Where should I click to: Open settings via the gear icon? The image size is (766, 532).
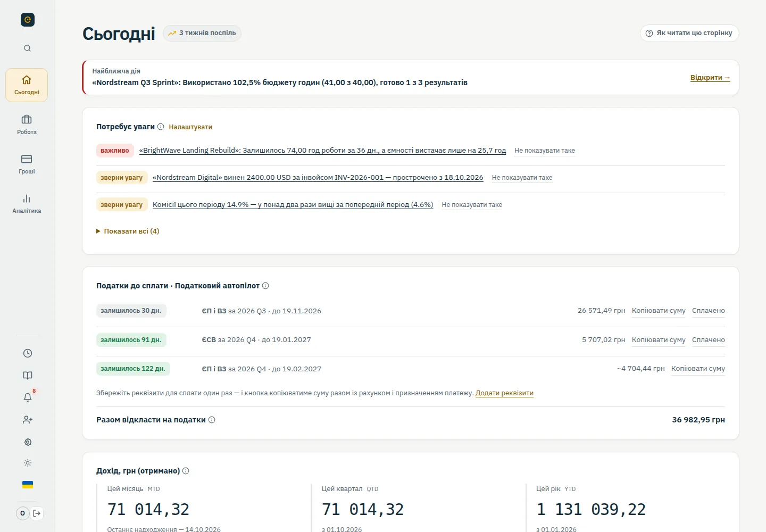28,442
